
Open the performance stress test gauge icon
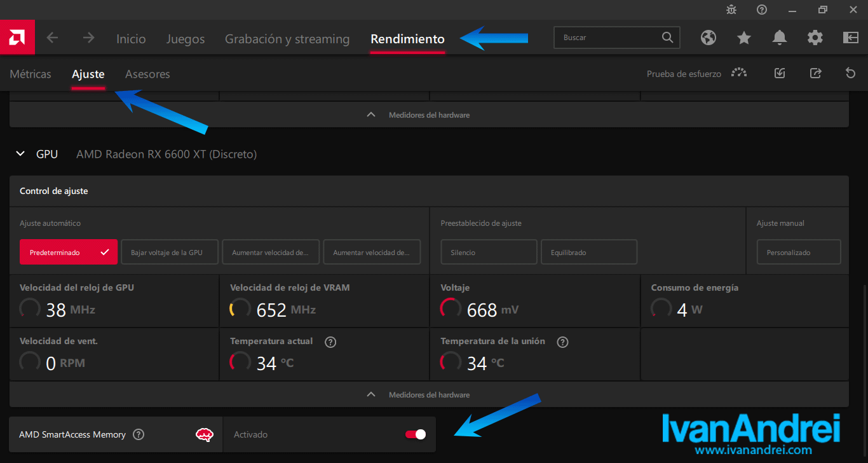(739, 73)
